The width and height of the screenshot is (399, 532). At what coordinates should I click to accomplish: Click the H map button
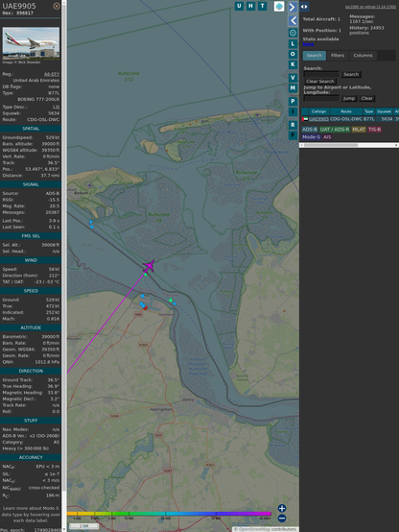pos(250,6)
